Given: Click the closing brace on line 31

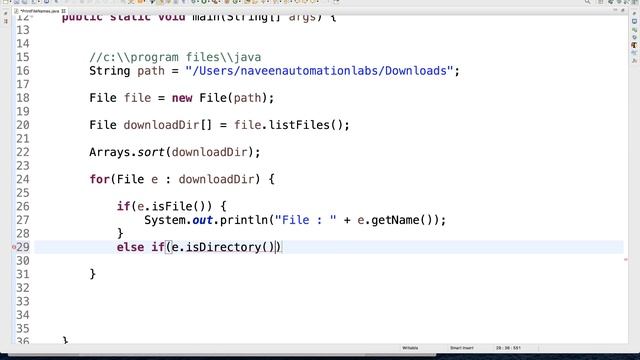Looking at the screenshot, I should tap(93, 274).
